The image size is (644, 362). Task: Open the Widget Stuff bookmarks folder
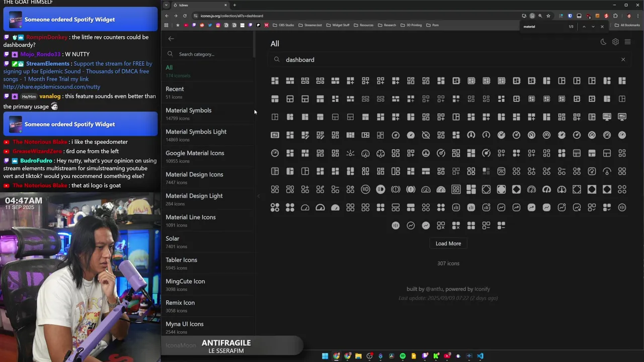pyautogui.click(x=338, y=25)
